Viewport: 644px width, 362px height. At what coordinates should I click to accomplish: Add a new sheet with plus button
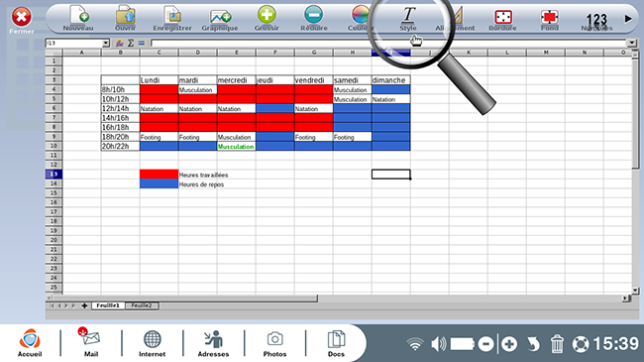[x=84, y=305]
